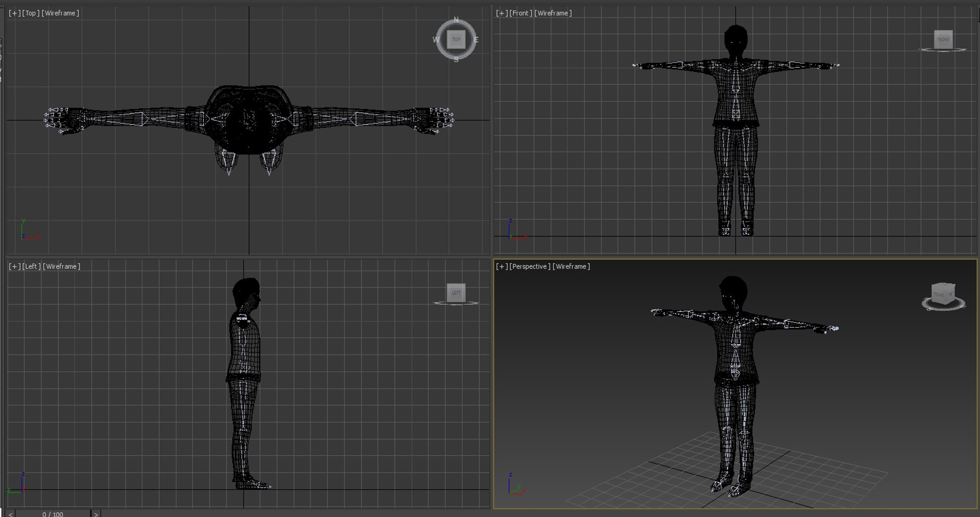Open the [+] menu in the Top viewport
Viewport: 980px width, 517px height.
point(15,13)
